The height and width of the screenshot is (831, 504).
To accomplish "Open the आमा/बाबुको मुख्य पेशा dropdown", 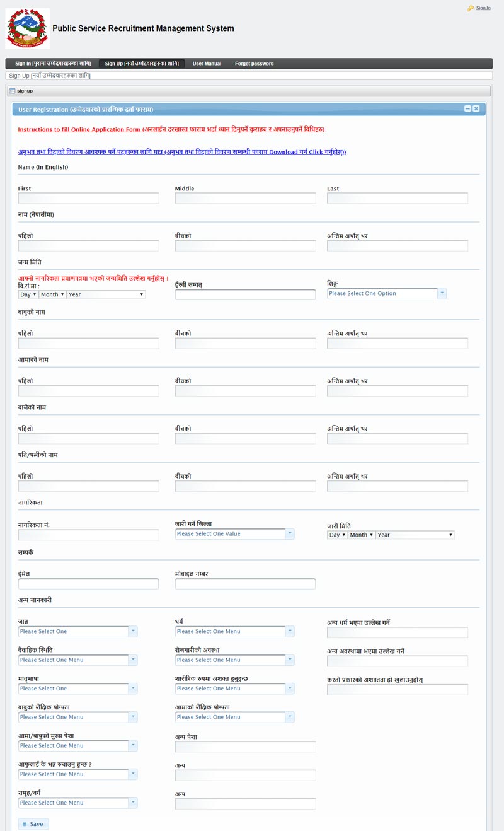I will (x=78, y=745).
